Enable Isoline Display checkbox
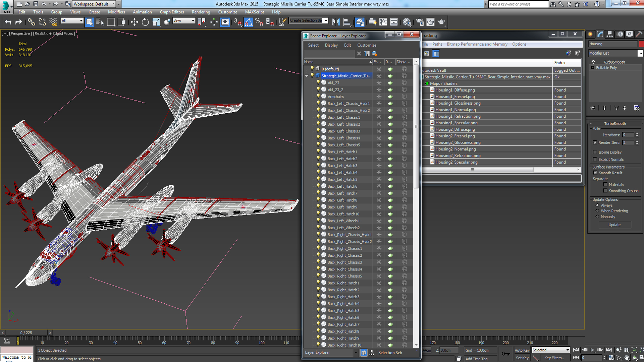 [595, 152]
